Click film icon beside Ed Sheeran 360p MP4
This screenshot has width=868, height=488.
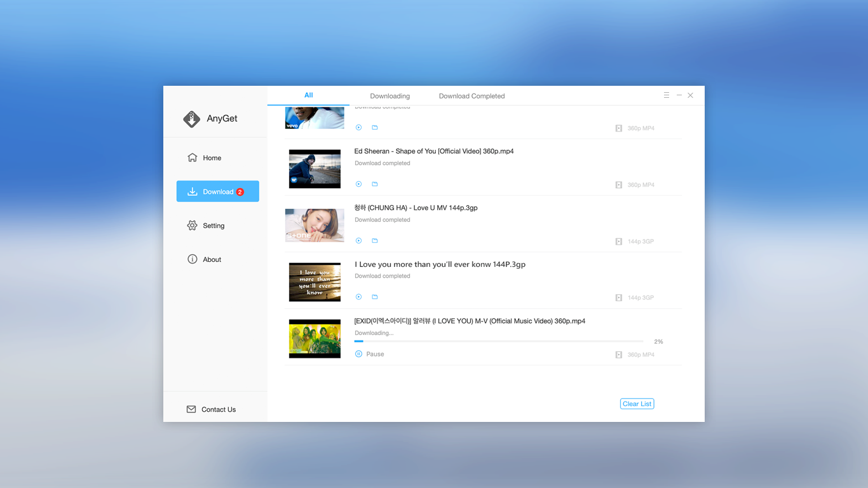pyautogui.click(x=618, y=185)
